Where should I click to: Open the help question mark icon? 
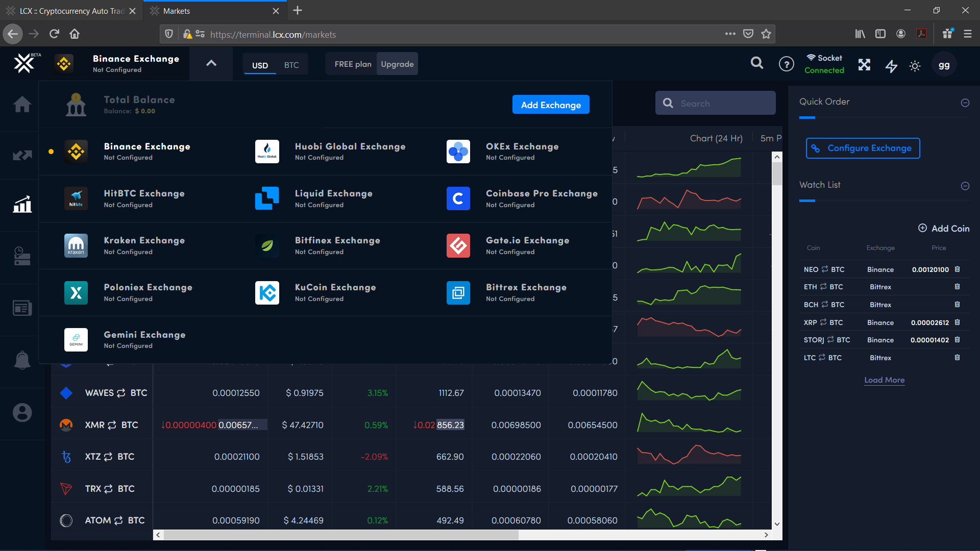(786, 64)
